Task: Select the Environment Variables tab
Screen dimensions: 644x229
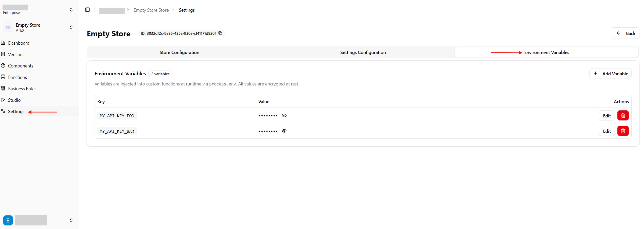Action: pyautogui.click(x=546, y=52)
